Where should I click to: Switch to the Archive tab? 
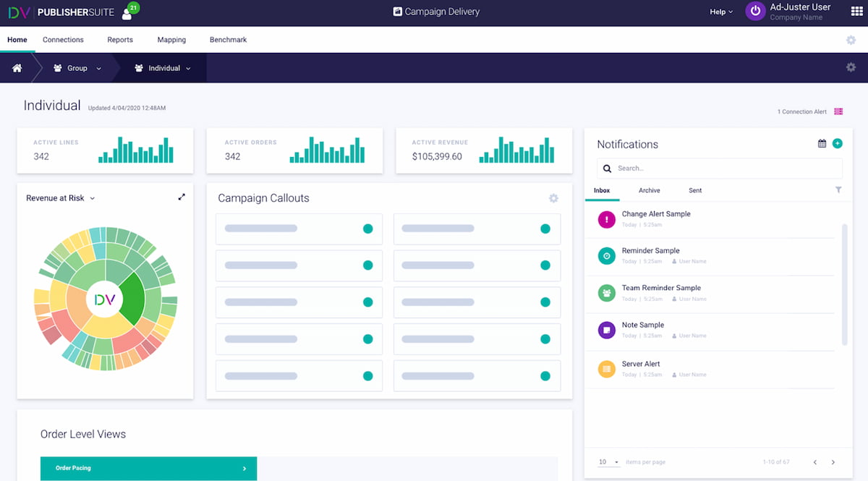coord(649,190)
